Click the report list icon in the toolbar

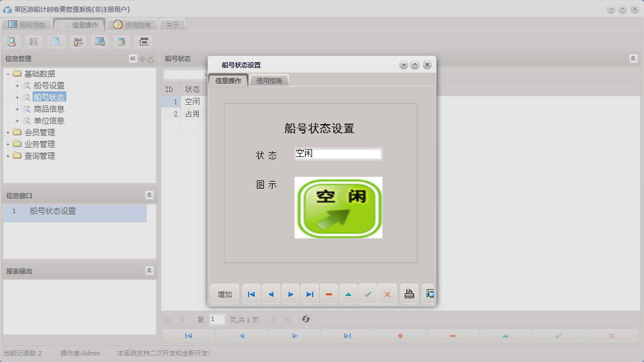click(x=33, y=41)
